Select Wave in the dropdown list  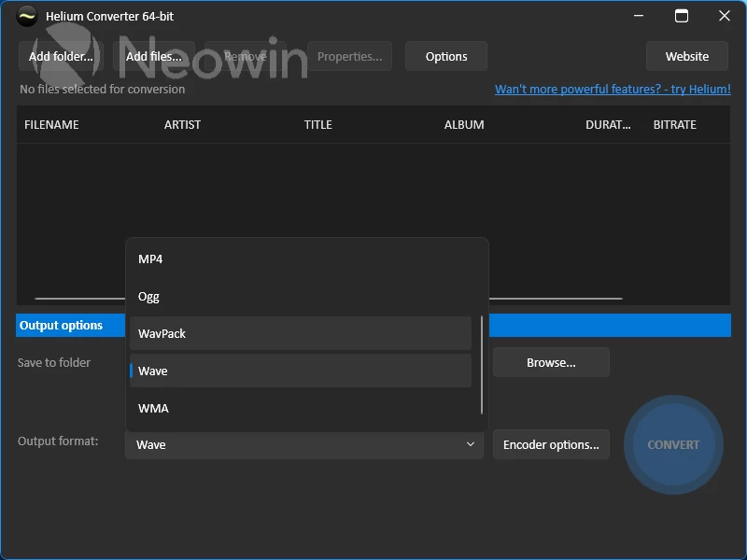click(301, 371)
